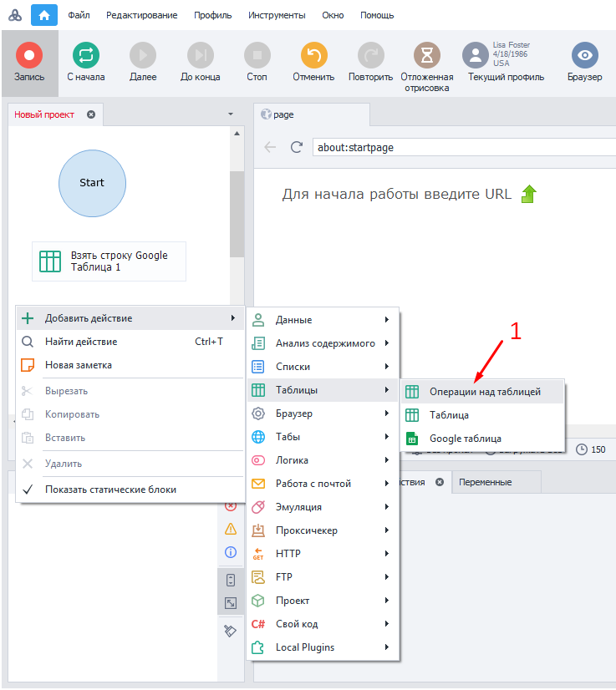The width and height of the screenshot is (616, 690).
Task: Reload the page with the refresh icon
Action: tap(296, 148)
